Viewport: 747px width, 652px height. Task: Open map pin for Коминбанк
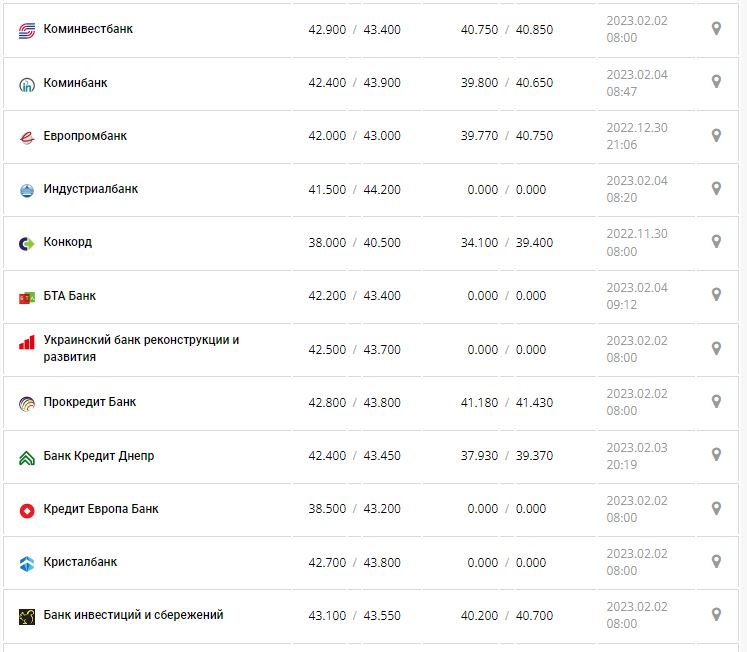[x=716, y=82]
